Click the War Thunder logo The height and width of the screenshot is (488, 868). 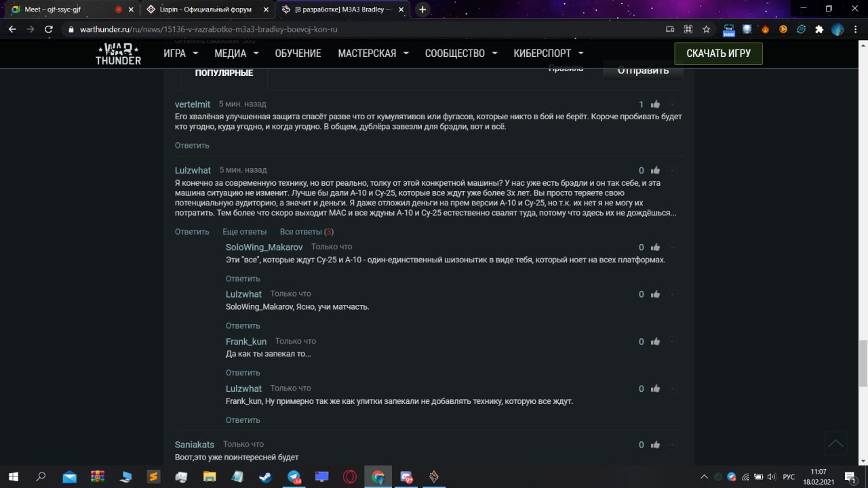[118, 54]
